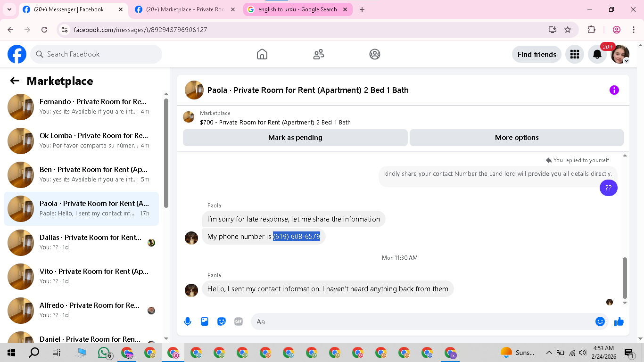The width and height of the screenshot is (644, 362).
Task: Click the purple "??" message bubble
Action: tap(609, 188)
